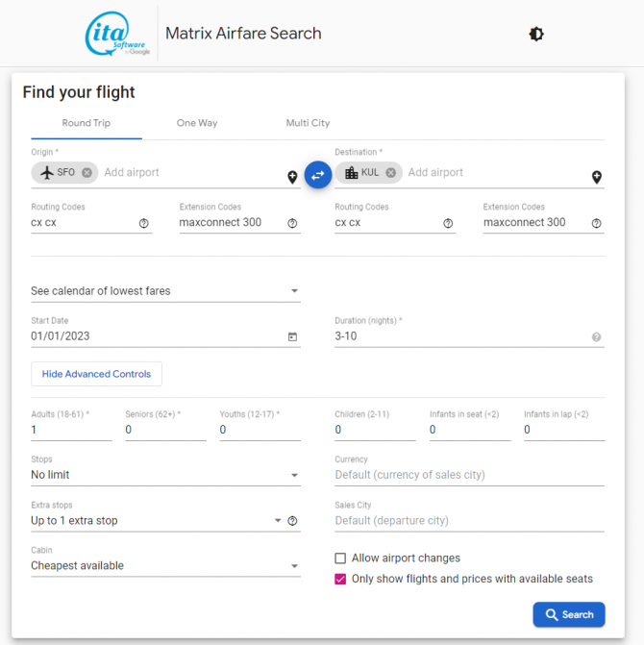This screenshot has height=645, width=644.
Task: Open help for destination Extension Codes
Action: click(596, 223)
